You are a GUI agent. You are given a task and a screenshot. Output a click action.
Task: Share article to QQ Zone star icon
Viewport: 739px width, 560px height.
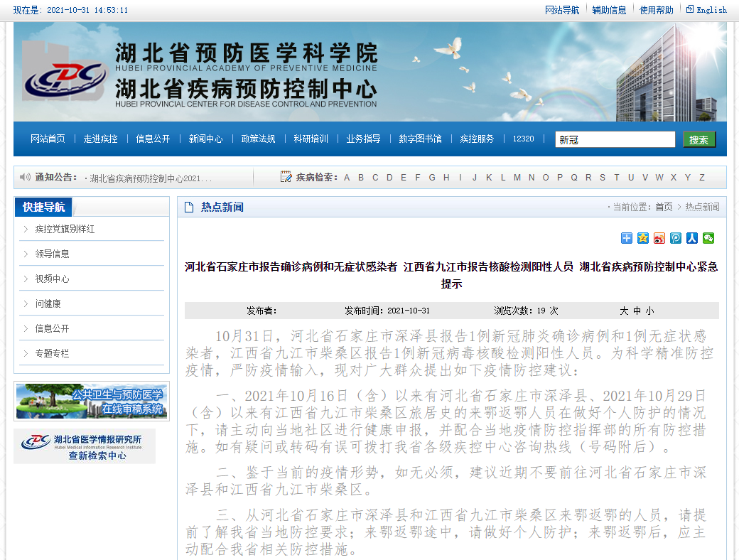click(643, 238)
